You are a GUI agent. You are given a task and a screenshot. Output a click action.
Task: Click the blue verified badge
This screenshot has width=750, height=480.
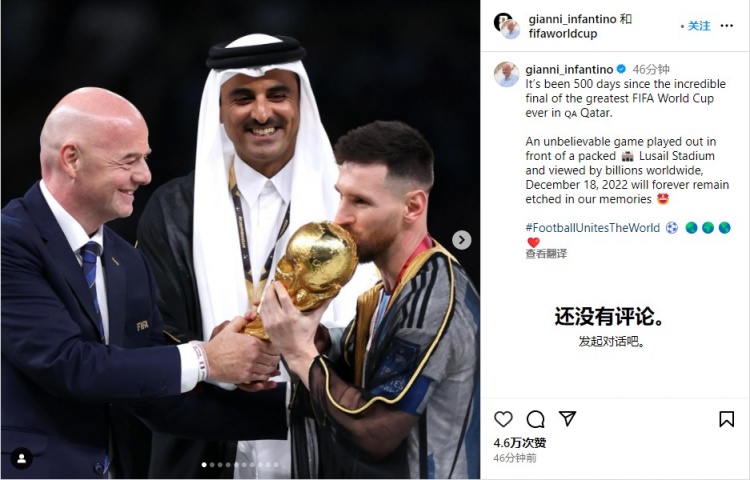[621, 69]
